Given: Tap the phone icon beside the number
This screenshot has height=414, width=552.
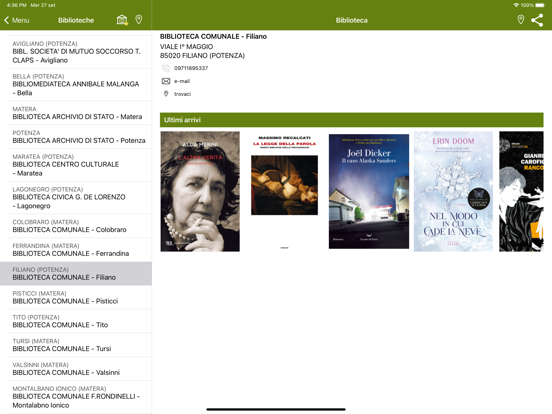Looking at the screenshot, I should (x=166, y=68).
